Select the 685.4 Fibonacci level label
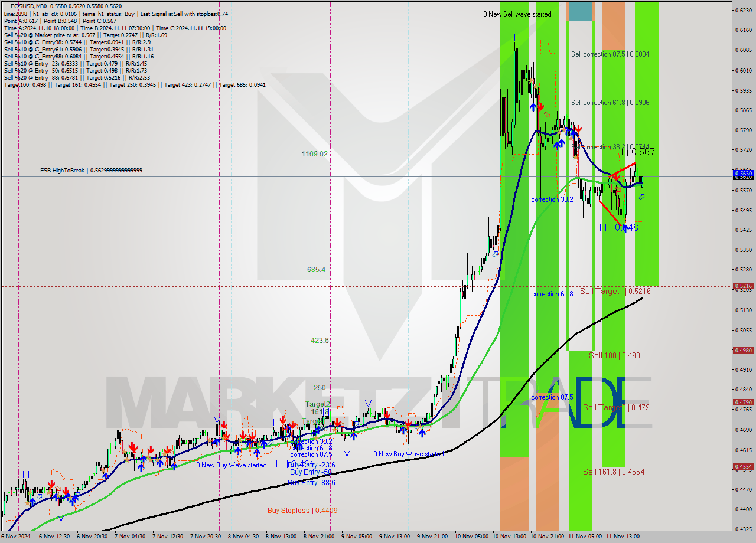 (316, 269)
